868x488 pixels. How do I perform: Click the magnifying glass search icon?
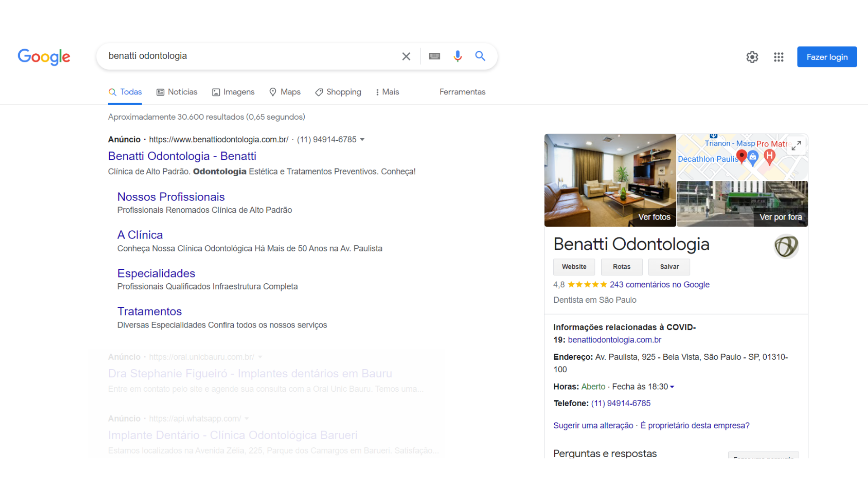click(x=480, y=56)
